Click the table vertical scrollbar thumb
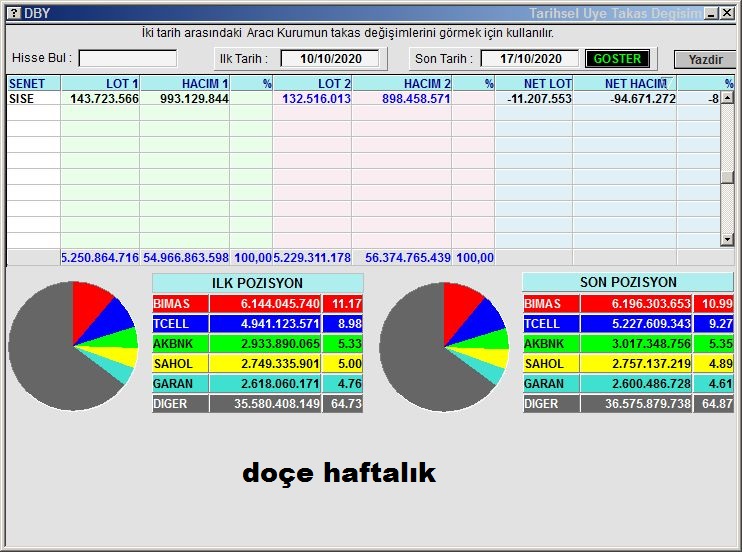This screenshot has height=552, width=742. pyautogui.click(x=727, y=177)
